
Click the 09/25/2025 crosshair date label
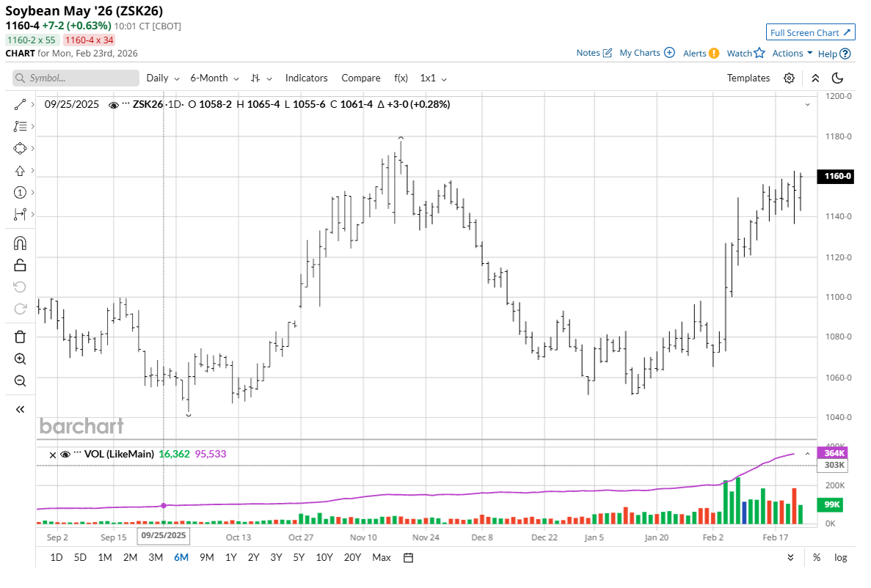(x=164, y=535)
